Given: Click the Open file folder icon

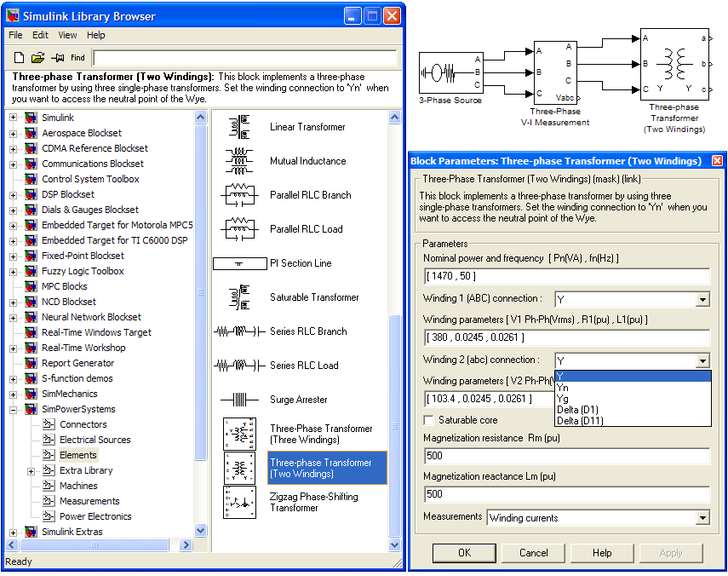Looking at the screenshot, I should pyautogui.click(x=37, y=58).
